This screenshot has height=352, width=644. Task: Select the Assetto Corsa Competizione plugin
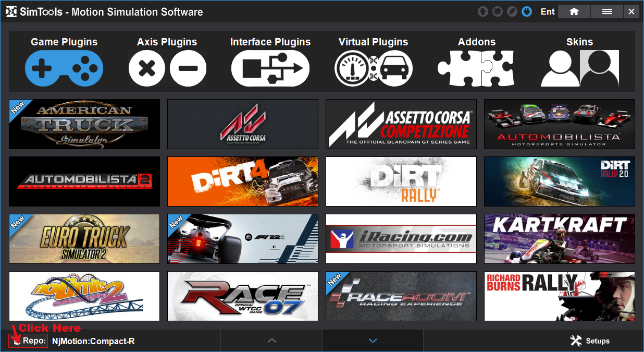click(401, 124)
